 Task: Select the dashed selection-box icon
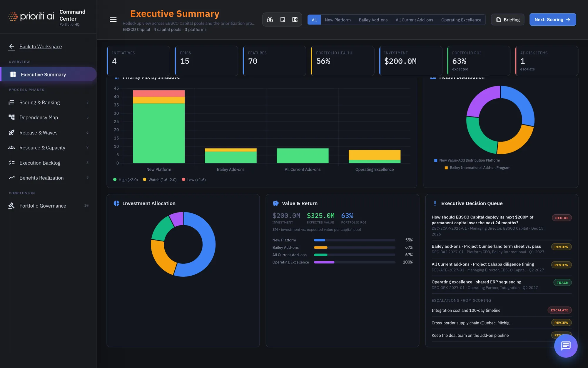click(282, 20)
